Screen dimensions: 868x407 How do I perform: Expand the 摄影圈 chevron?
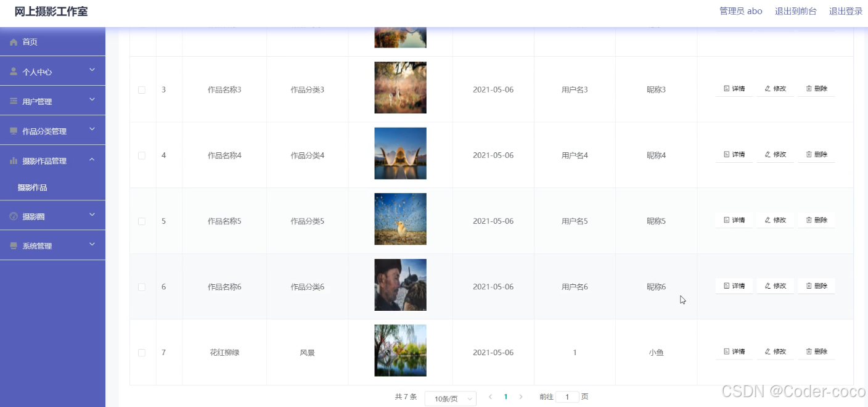point(92,215)
